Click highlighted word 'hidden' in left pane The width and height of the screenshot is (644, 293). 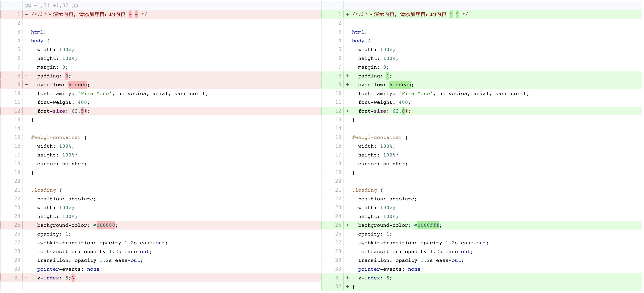pyautogui.click(x=78, y=84)
